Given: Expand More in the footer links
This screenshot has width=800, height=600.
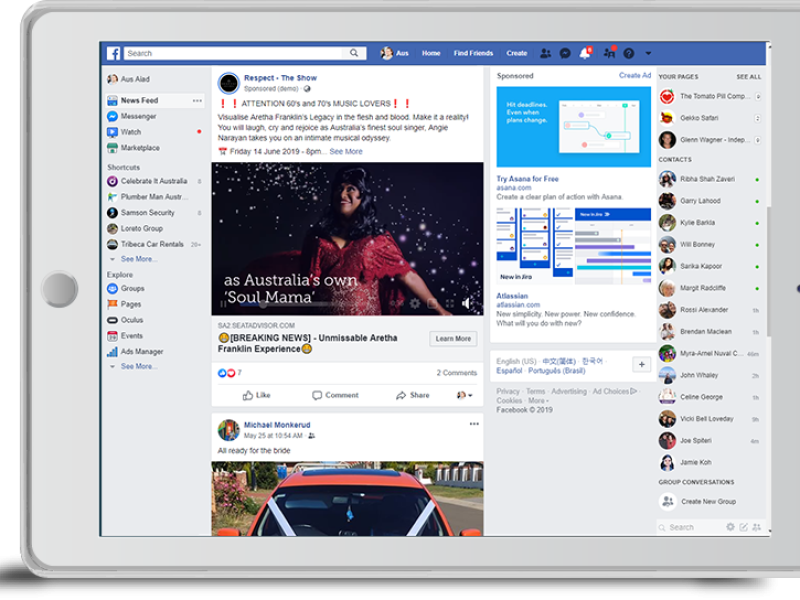Looking at the screenshot, I should (538, 401).
